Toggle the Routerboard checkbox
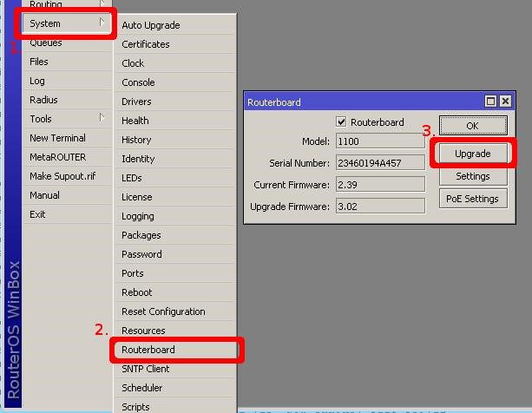This screenshot has height=413, width=532. point(341,122)
